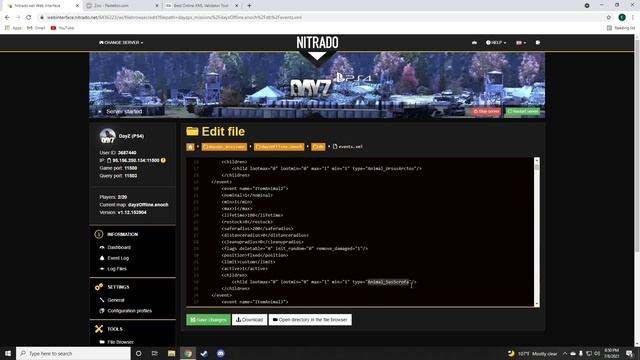The image size is (640, 360).
Task: Click the Chrome icon on the taskbar
Action: pos(188,353)
